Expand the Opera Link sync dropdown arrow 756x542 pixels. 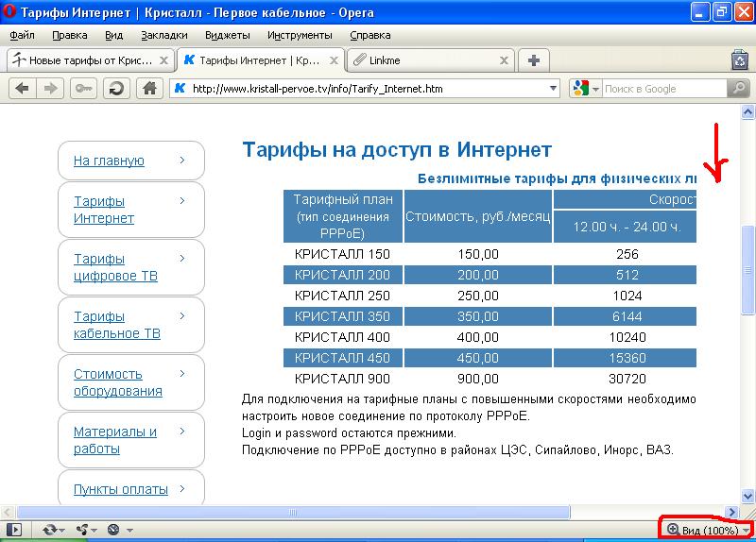coord(61,531)
